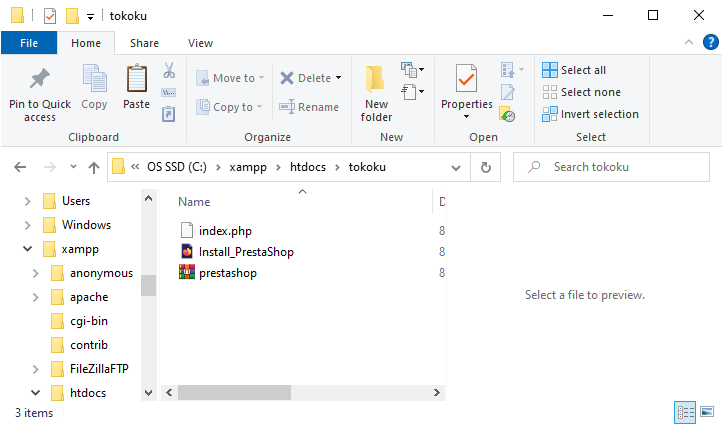Click Select all in the ribbon
Screen dimensions: 723x425
574,70
